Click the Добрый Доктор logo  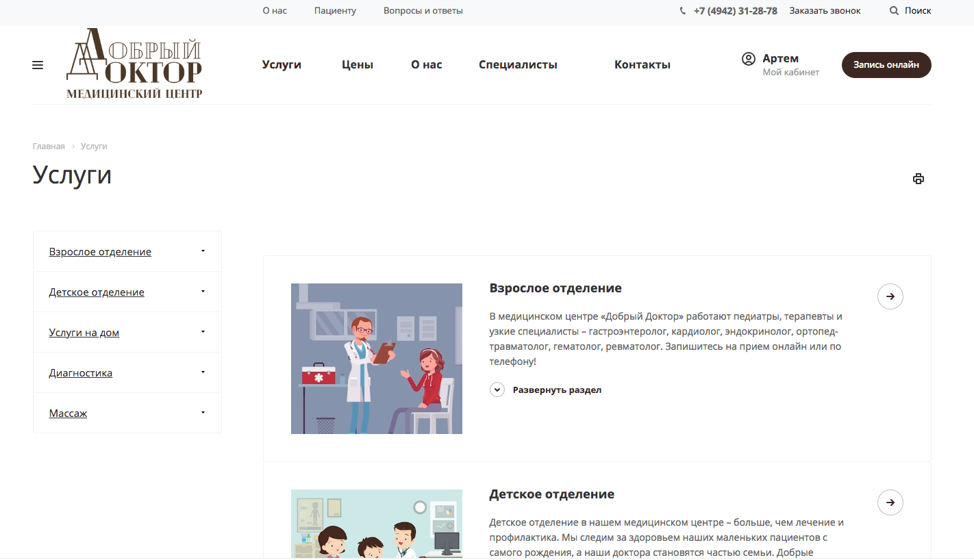134,64
